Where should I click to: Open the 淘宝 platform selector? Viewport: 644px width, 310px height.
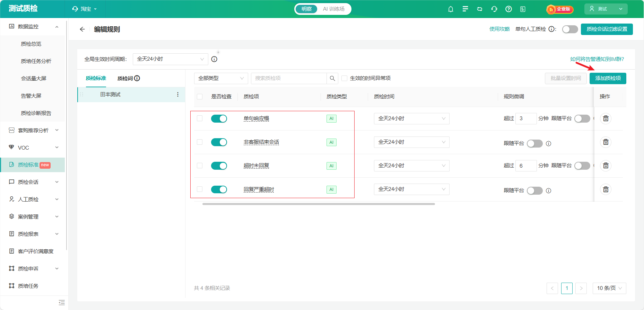[85, 9]
